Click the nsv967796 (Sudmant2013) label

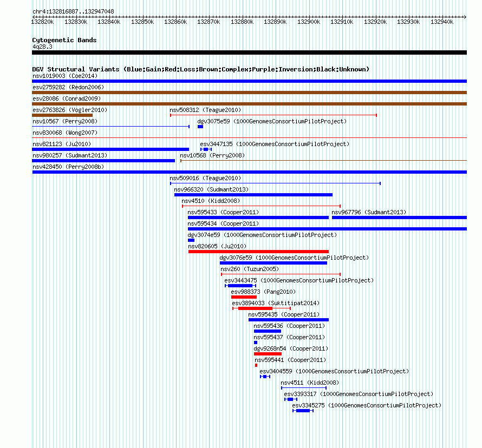tap(369, 212)
